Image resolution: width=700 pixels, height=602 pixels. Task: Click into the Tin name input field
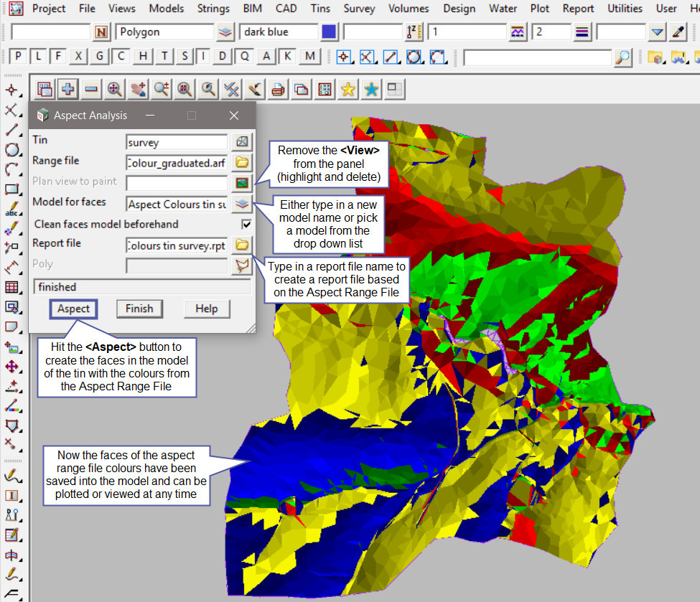176,142
